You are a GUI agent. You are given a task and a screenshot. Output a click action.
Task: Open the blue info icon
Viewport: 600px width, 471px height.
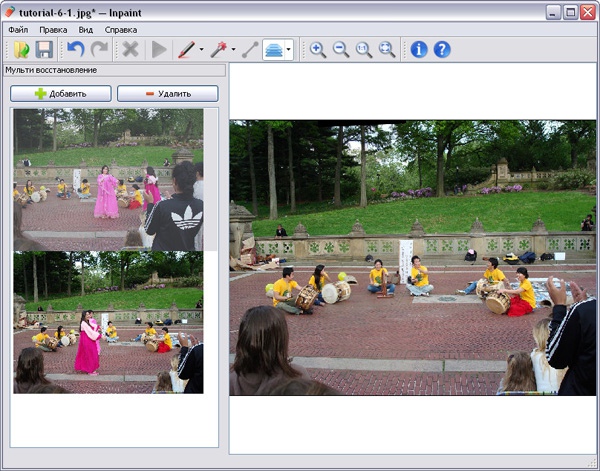[419, 49]
